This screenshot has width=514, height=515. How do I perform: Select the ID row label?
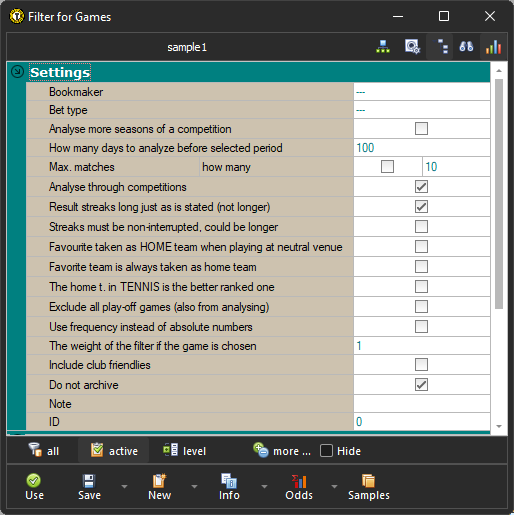[54, 422]
